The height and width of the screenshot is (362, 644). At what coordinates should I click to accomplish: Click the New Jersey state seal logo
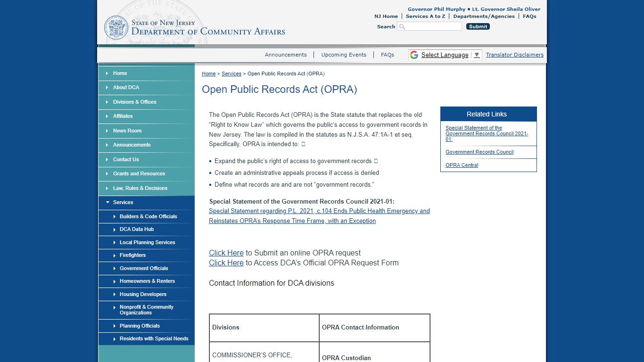[116, 27]
